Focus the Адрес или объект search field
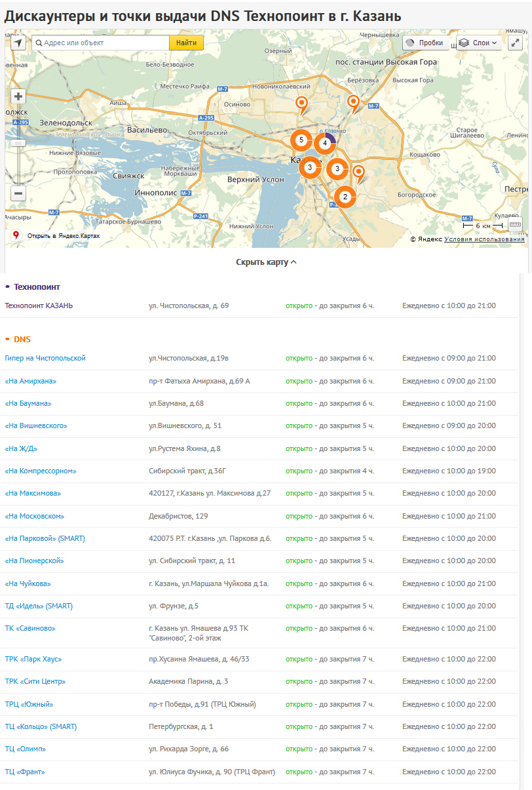The image size is (532, 790). point(101,43)
